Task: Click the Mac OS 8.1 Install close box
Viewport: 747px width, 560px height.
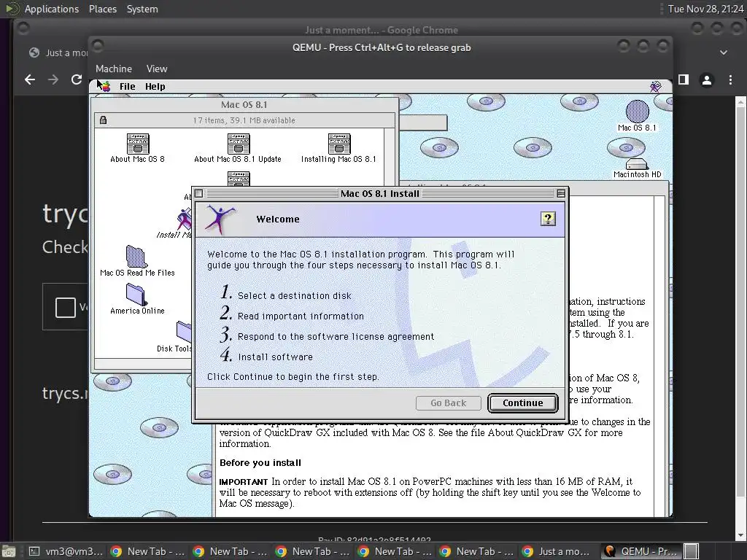Action: [x=199, y=193]
